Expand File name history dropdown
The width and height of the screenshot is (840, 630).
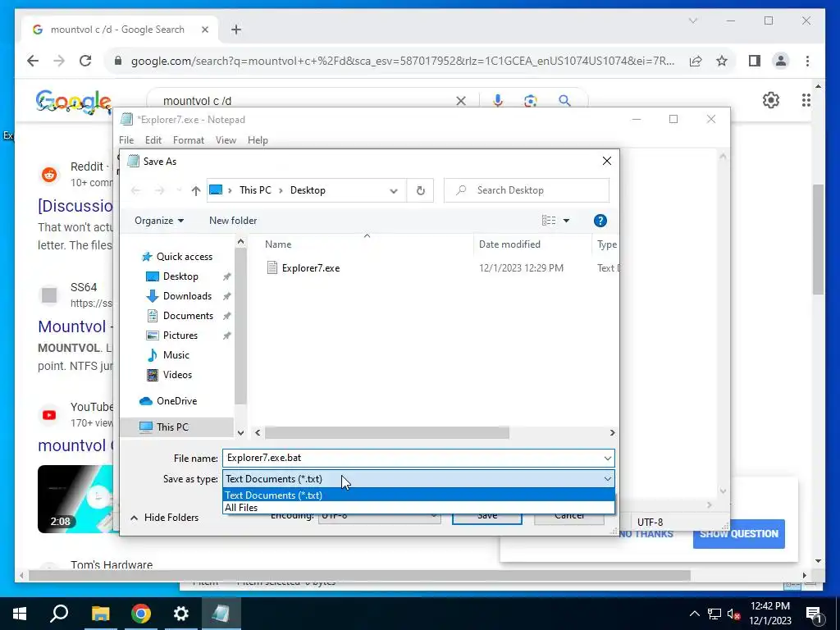tap(608, 458)
